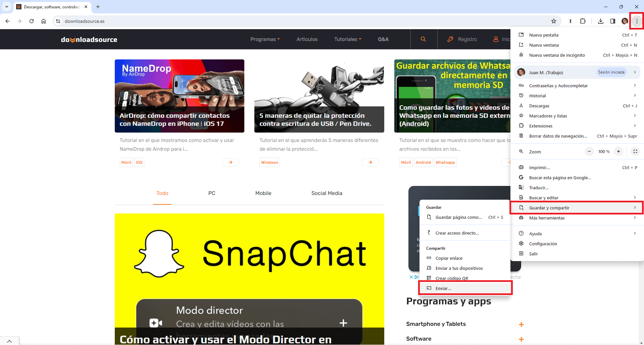Expand Guardar y compartir submenu
Image resolution: width=644 pixels, height=345 pixels.
(x=577, y=208)
